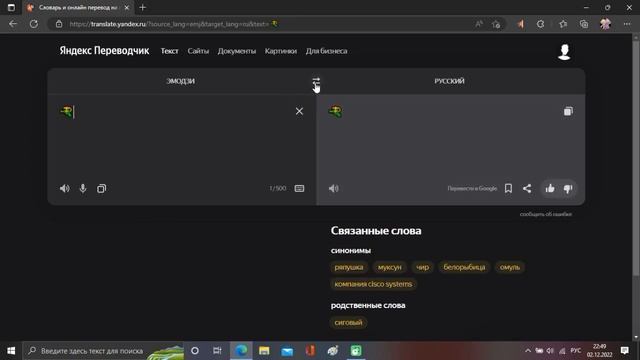Reload the current page
This screenshot has height=360, width=640.
coord(33,24)
